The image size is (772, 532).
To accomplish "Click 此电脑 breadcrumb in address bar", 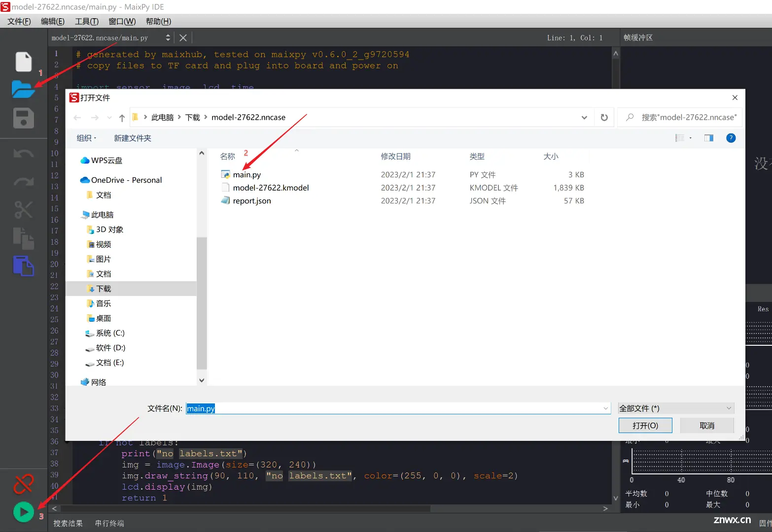I will coord(162,117).
